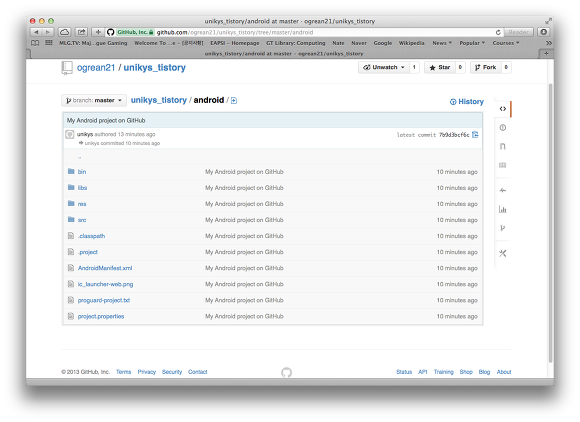Open the Status footer link
The width and height of the screenshot is (580, 422).
404,372
